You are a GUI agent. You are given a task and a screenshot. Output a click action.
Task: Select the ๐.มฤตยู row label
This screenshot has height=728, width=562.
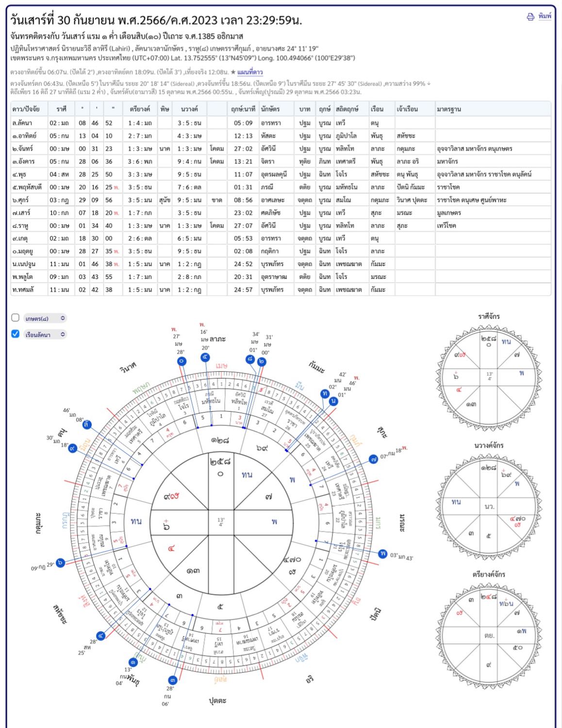[23, 251]
